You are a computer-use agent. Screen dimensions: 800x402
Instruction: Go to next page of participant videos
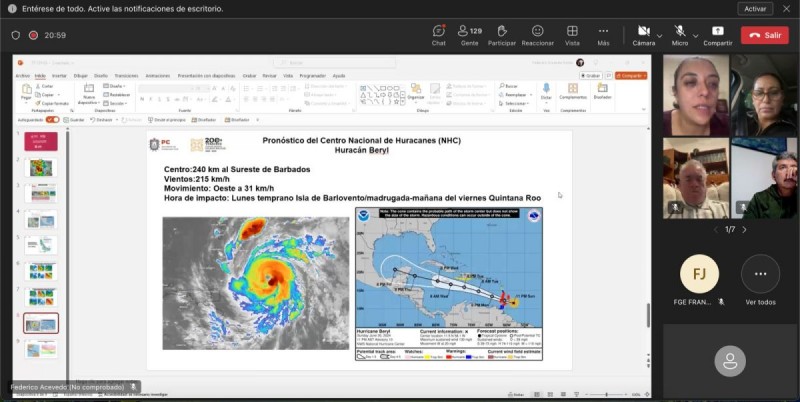[744, 230]
